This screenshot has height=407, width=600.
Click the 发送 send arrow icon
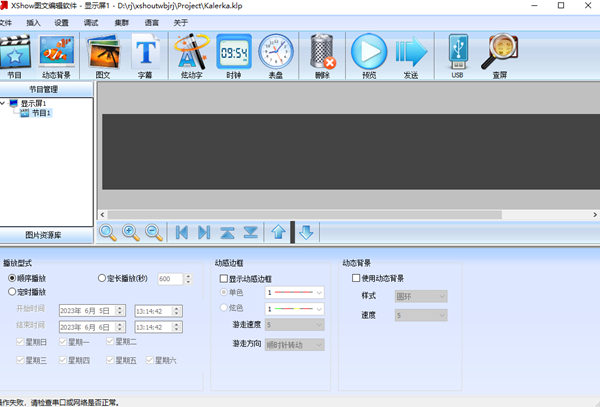click(411, 56)
